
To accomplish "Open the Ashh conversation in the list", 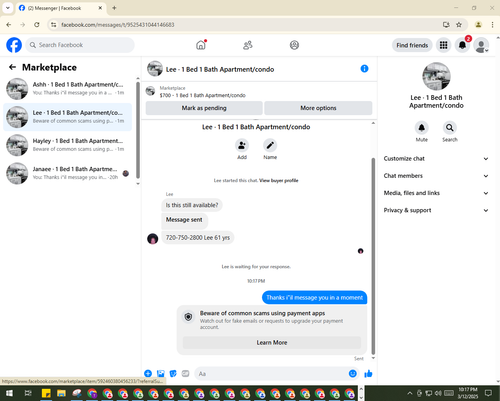I will point(68,89).
